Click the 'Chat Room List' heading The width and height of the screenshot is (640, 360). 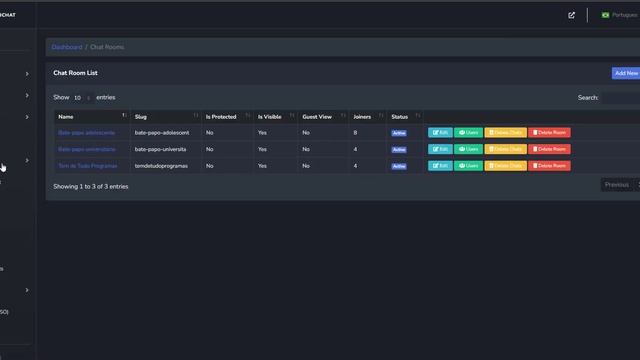pyautogui.click(x=76, y=73)
